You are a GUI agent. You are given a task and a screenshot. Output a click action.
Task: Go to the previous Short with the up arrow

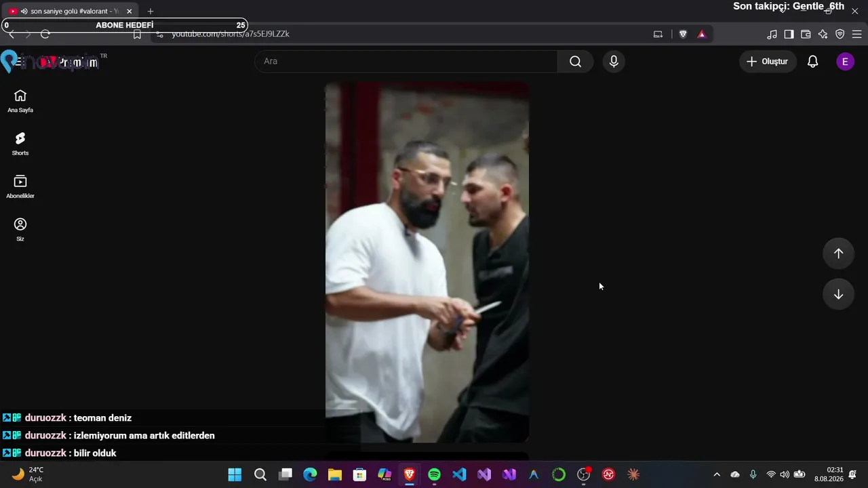838,253
